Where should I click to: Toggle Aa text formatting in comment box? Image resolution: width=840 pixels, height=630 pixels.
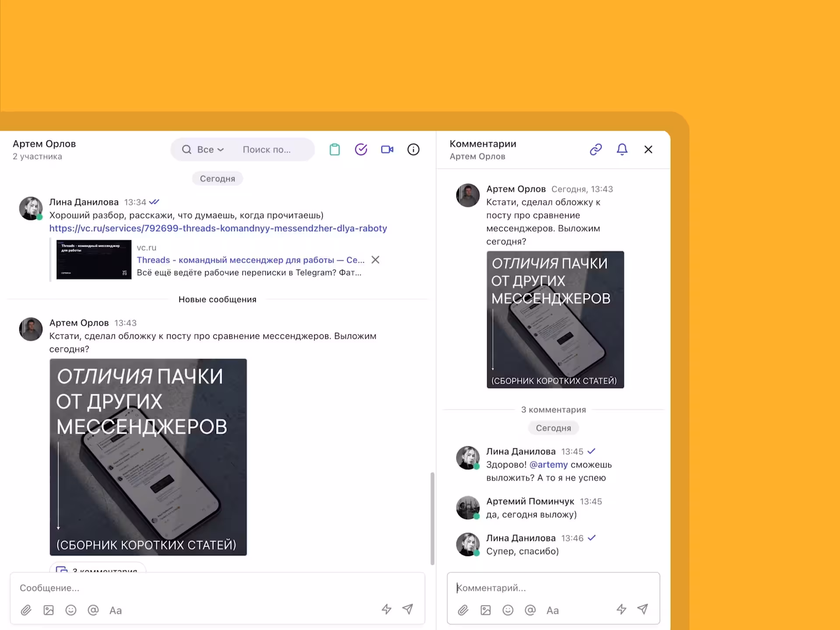pos(552,610)
